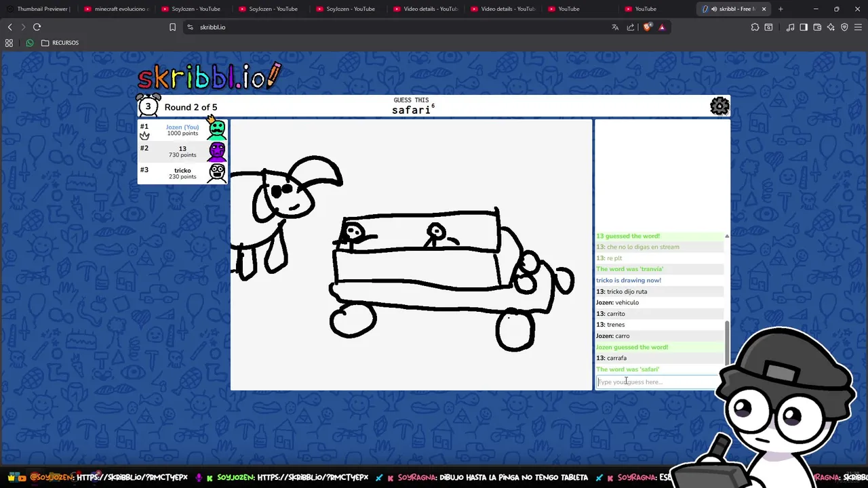This screenshot has height=488, width=868.
Task: Click player 13's purple avatar
Action: 217,151
